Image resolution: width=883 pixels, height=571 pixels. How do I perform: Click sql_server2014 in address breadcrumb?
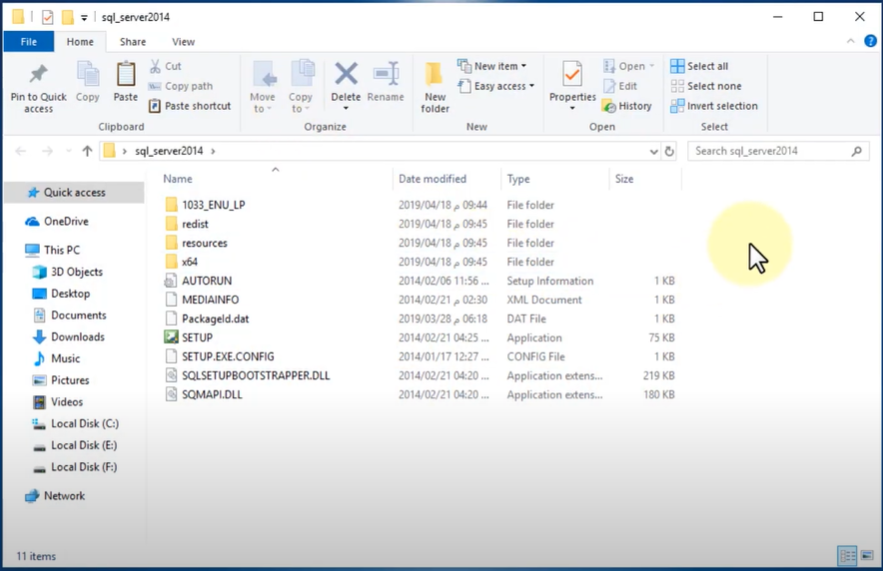pyautogui.click(x=169, y=151)
